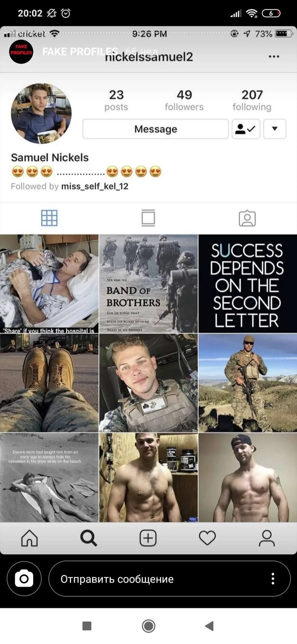
Task: View the 49 followers list
Action: pos(184,100)
